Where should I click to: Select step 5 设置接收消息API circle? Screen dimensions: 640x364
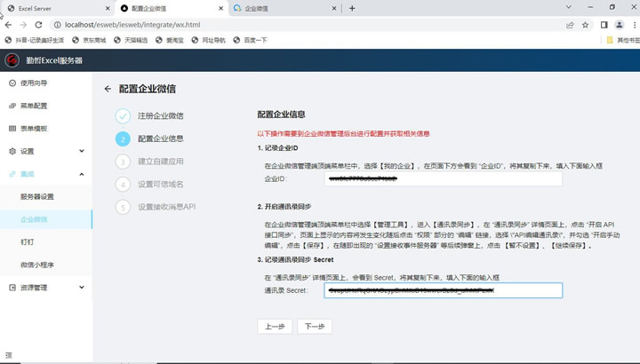(123, 208)
